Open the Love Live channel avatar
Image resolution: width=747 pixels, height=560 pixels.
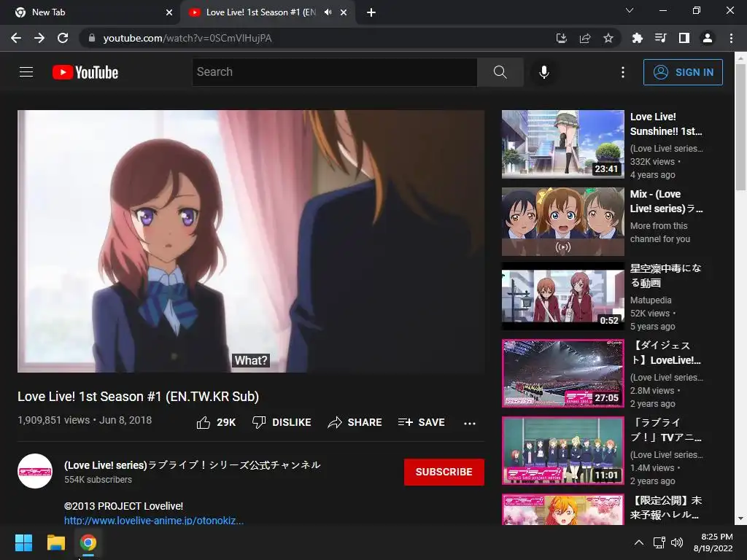pos(35,471)
